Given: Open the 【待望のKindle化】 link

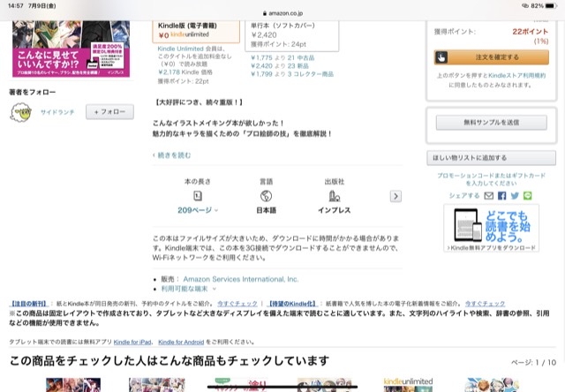Looking at the screenshot, I should pyautogui.click(x=292, y=304).
